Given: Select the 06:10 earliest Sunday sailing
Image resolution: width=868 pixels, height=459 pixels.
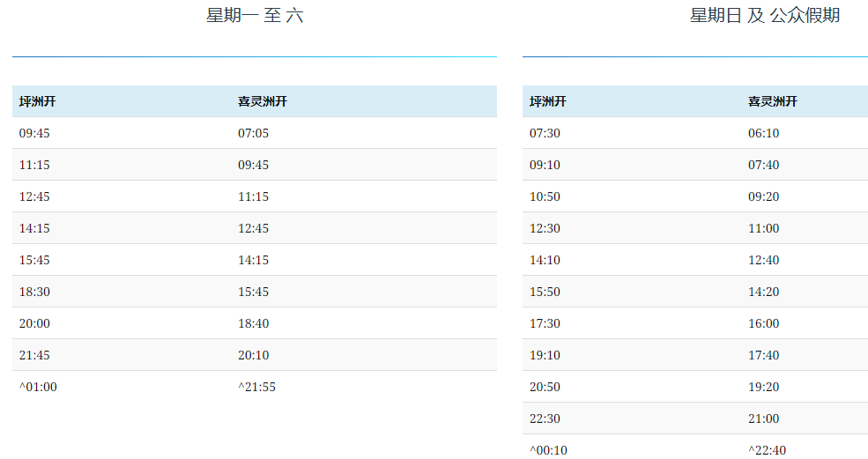Looking at the screenshot, I should [763, 133].
